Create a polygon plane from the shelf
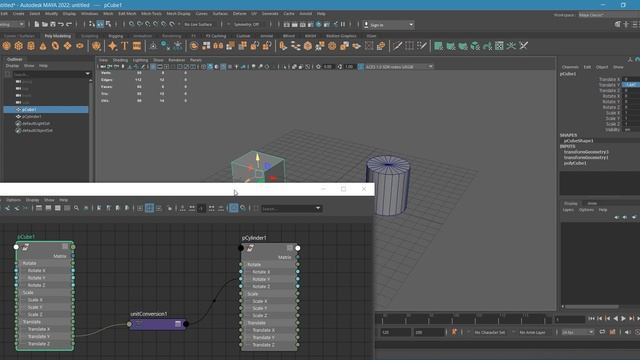The width and height of the screenshot is (640, 360). (x=67, y=46)
